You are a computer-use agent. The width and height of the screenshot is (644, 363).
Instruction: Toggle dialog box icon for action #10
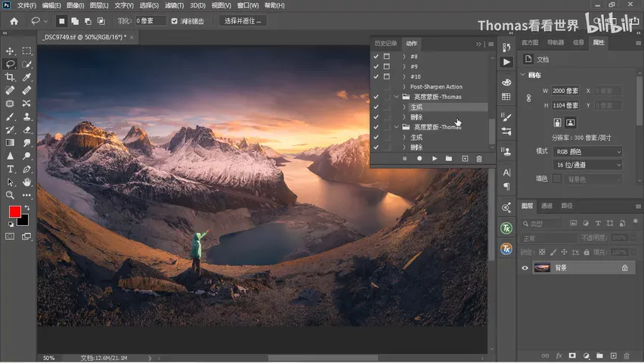pos(386,76)
